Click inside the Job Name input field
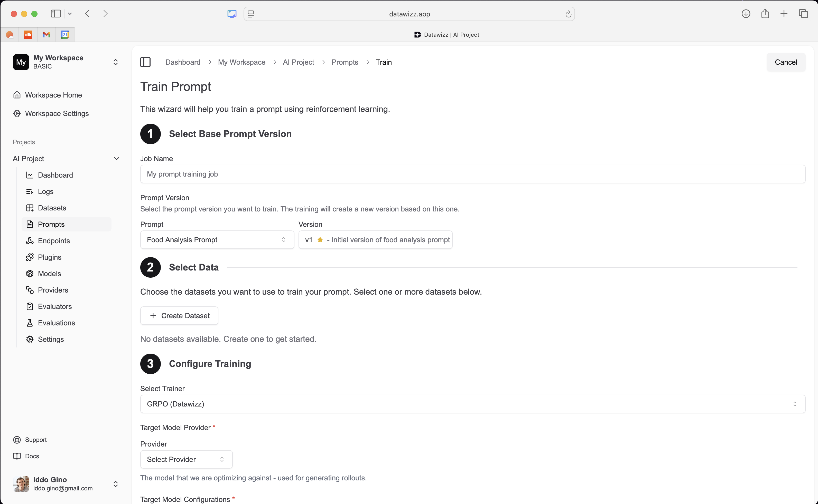This screenshot has width=818, height=504. [334, 174]
